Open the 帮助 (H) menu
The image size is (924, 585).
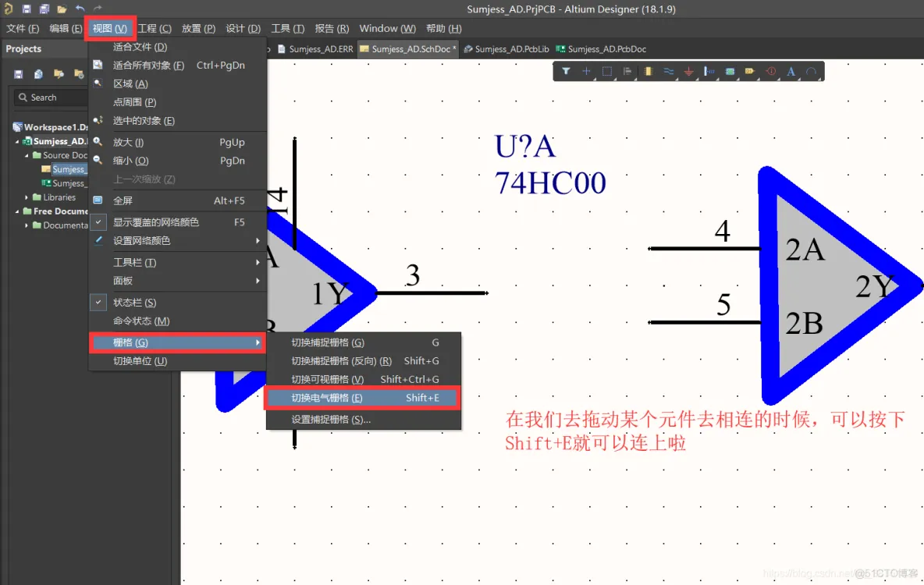(444, 28)
